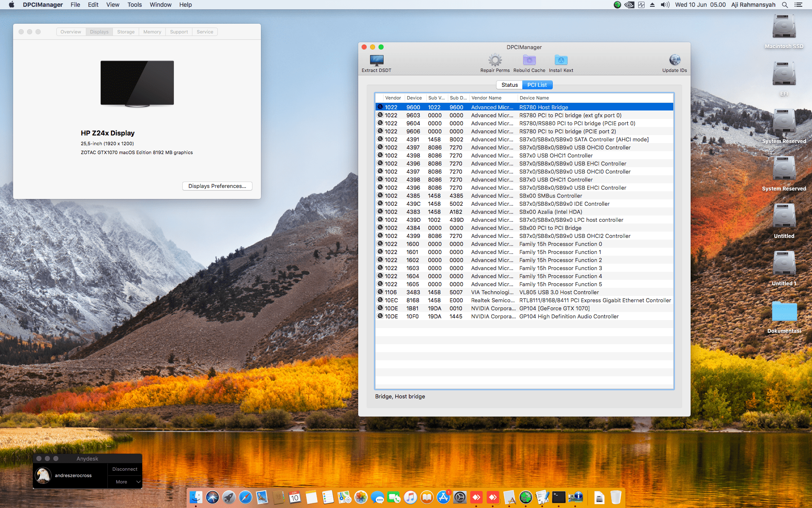Select the GP104 High Definition Audio Controller row

click(x=524, y=316)
